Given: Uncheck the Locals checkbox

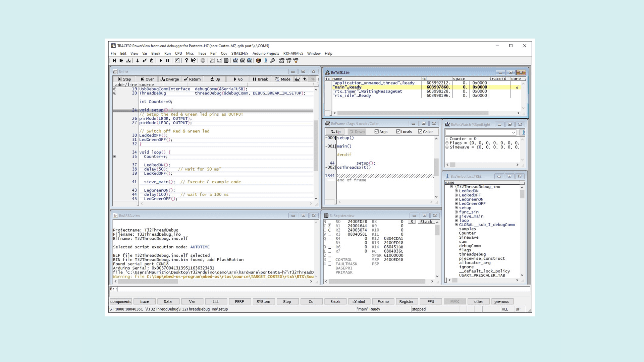Looking at the screenshot, I should [x=398, y=132].
